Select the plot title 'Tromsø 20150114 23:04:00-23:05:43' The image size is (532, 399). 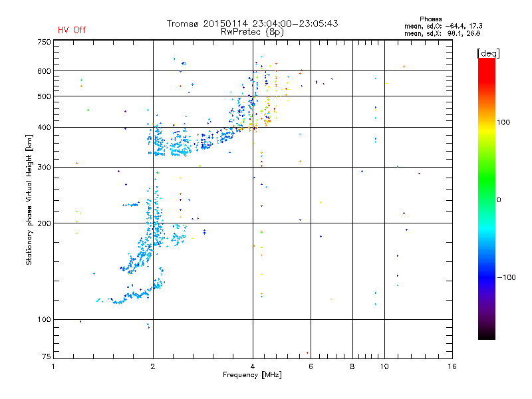point(253,23)
